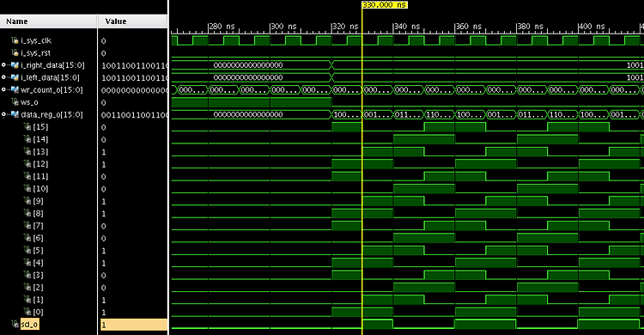Click the wr_count_o[15:0] bus icon
This screenshot has height=335, width=644.
pyautogui.click(x=15, y=89)
